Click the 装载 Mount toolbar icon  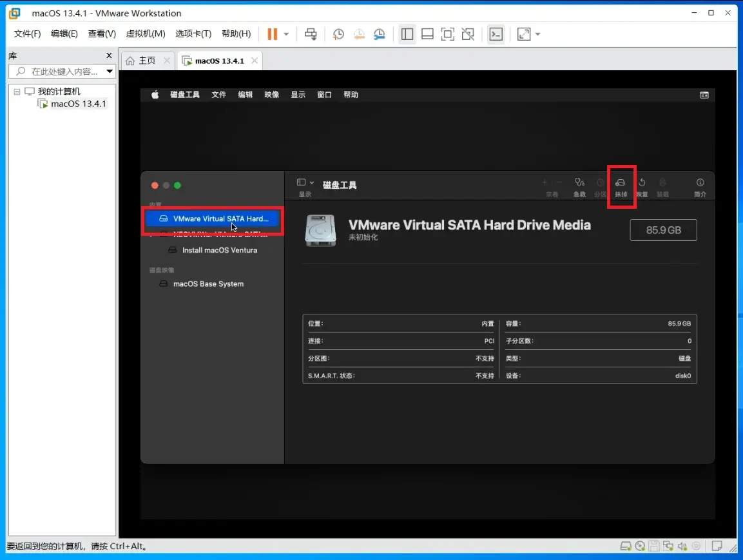pyautogui.click(x=662, y=187)
